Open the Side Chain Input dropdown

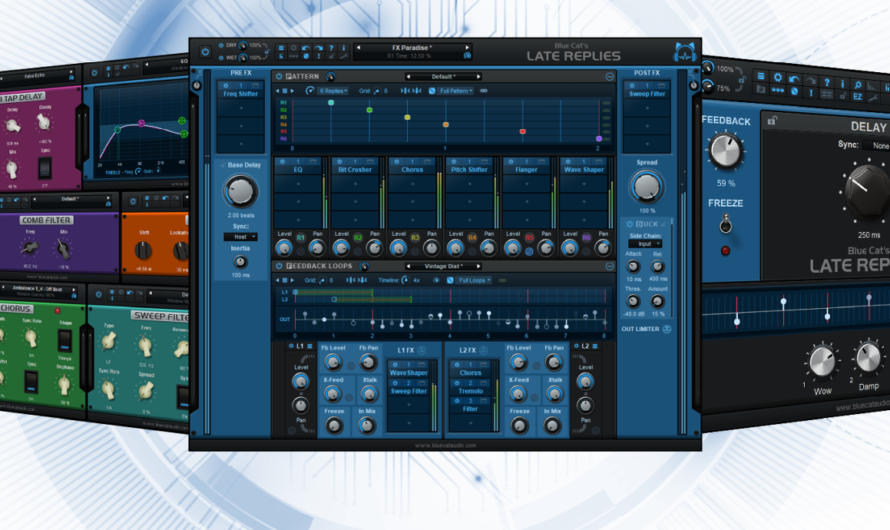click(645, 244)
